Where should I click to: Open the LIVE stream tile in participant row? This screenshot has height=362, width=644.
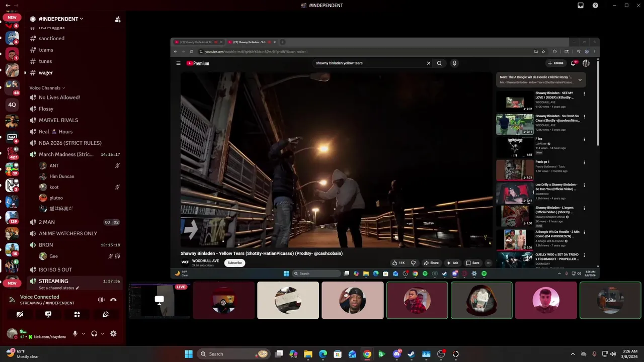pyautogui.click(x=159, y=300)
